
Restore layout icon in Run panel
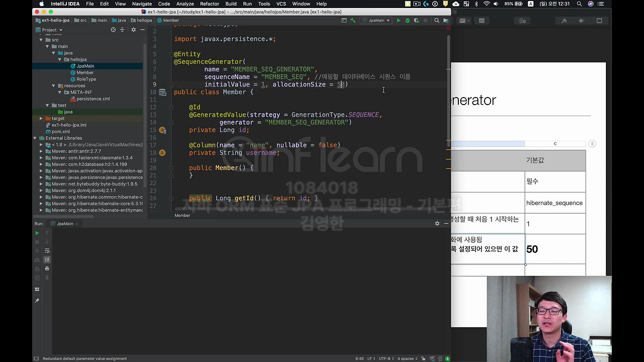pos(37,290)
